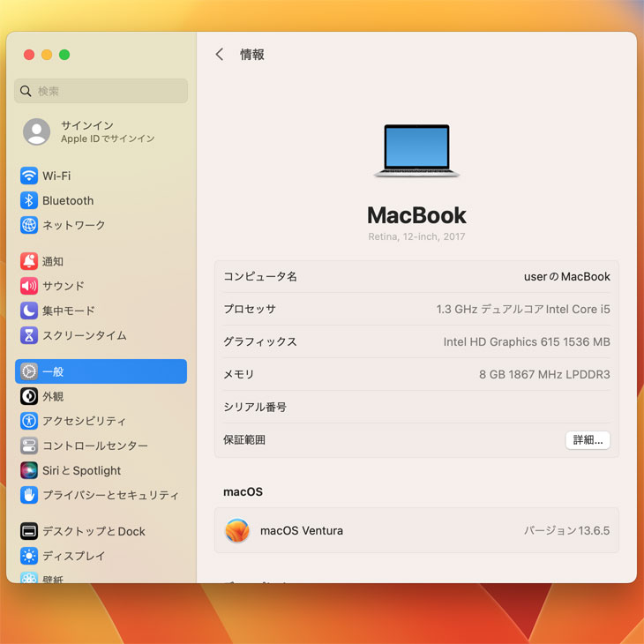Select ネットワーク label in sidebar
Screen dimensions: 644x644
coord(74,225)
